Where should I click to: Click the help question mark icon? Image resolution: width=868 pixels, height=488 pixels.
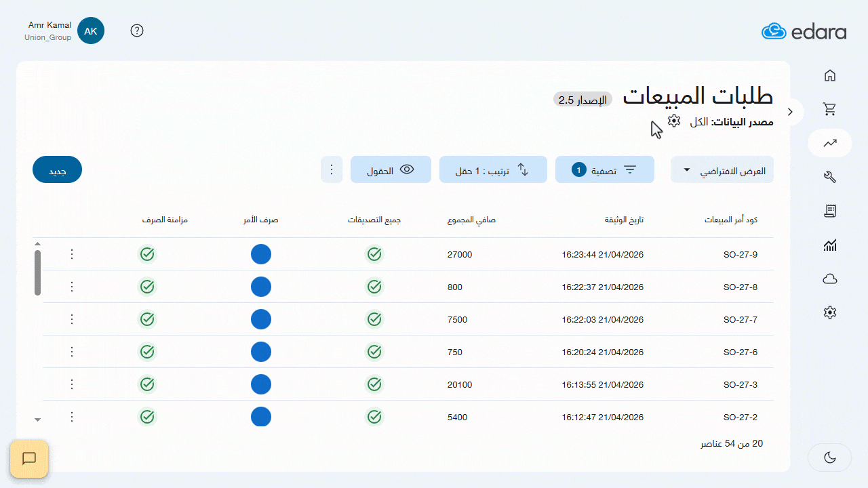pyautogui.click(x=137, y=30)
